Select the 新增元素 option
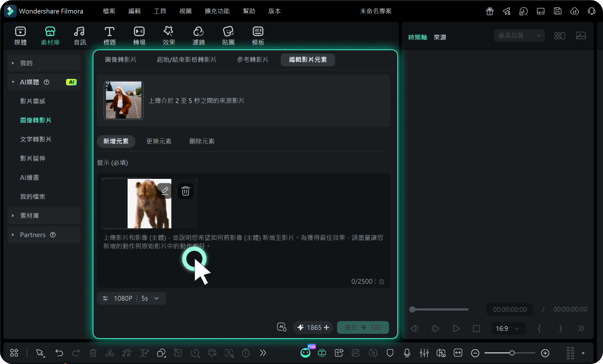Image resolution: width=603 pixels, height=364 pixels. (116, 141)
